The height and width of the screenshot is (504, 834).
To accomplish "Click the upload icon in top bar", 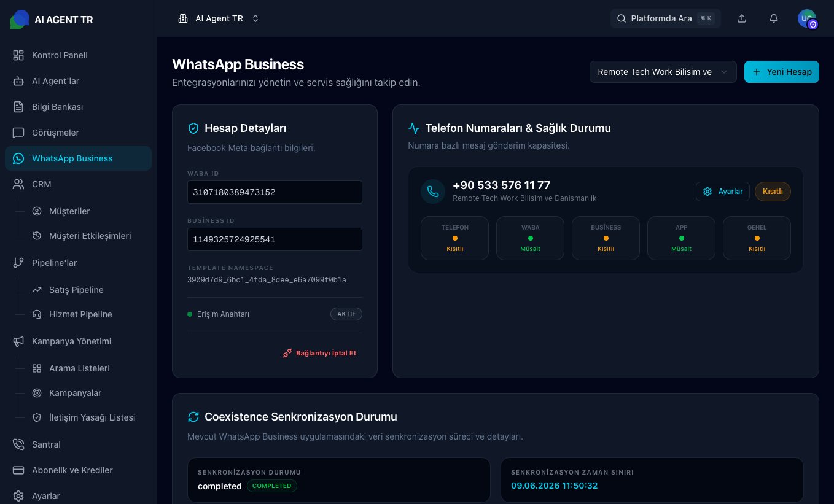I will tap(742, 18).
